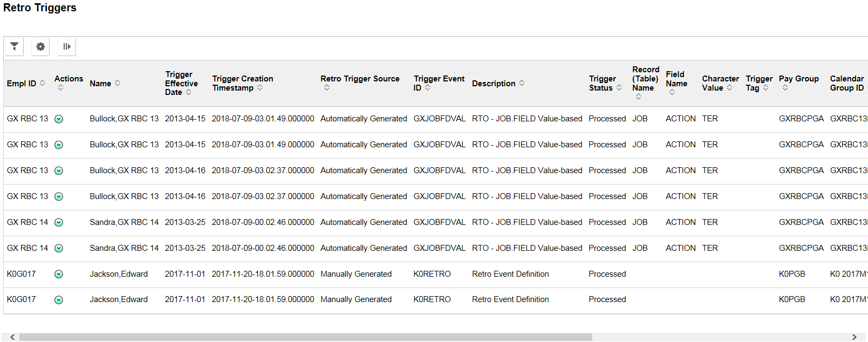Click the scroll right arrow
Screen dimensions: 868x342
(854, 337)
